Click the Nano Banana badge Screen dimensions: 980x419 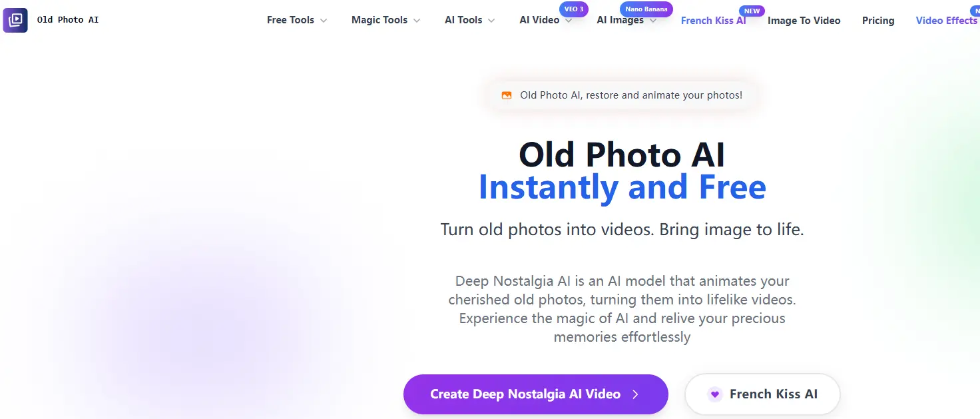pyautogui.click(x=646, y=10)
